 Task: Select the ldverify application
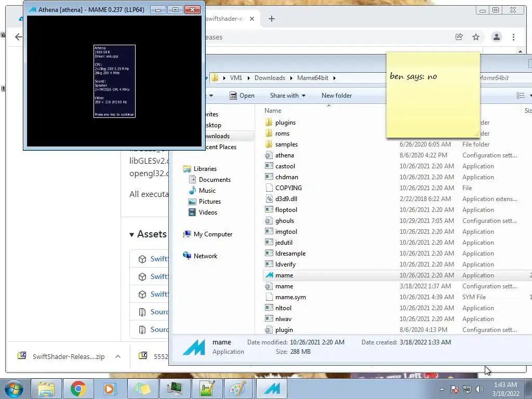285,264
